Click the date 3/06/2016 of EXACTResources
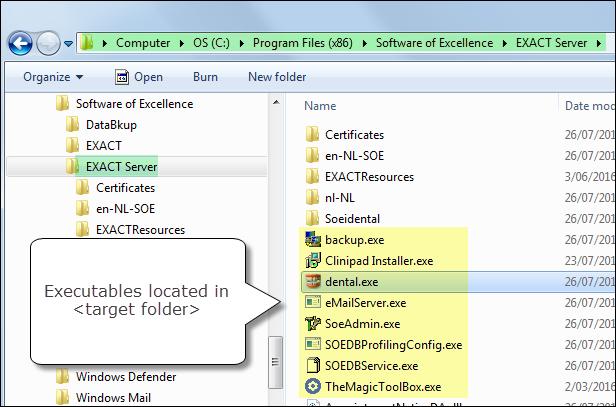This screenshot has width=616, height=407. 589,177
